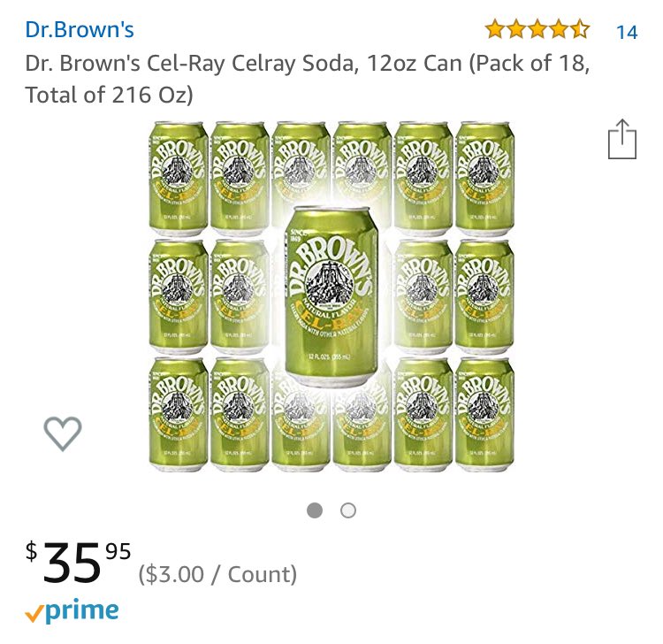Screen dimensions: 663x644
Task: Open the 14 customer reviews count
Action: 627,32
